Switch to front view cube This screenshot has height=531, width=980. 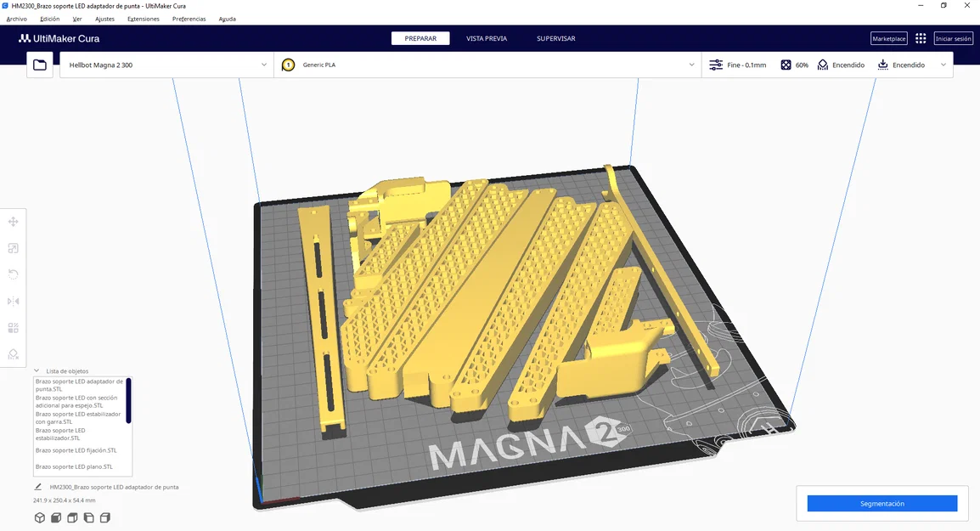(x=56, y=518)
